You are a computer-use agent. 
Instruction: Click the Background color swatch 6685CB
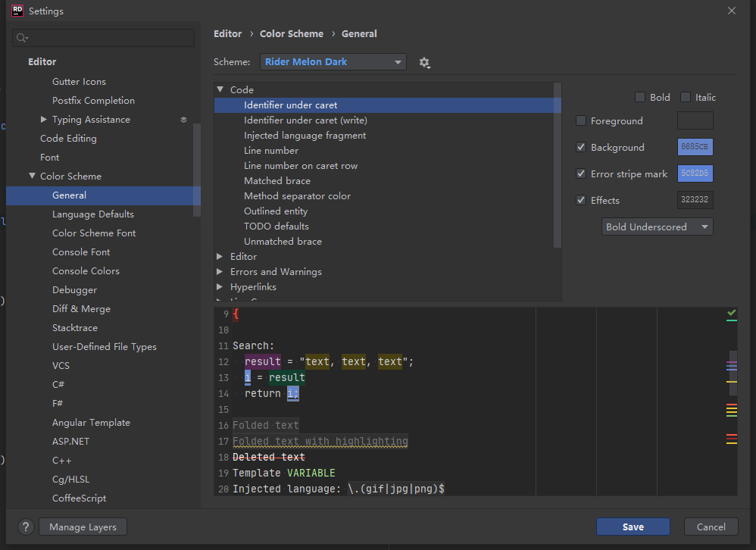(695, 147)
